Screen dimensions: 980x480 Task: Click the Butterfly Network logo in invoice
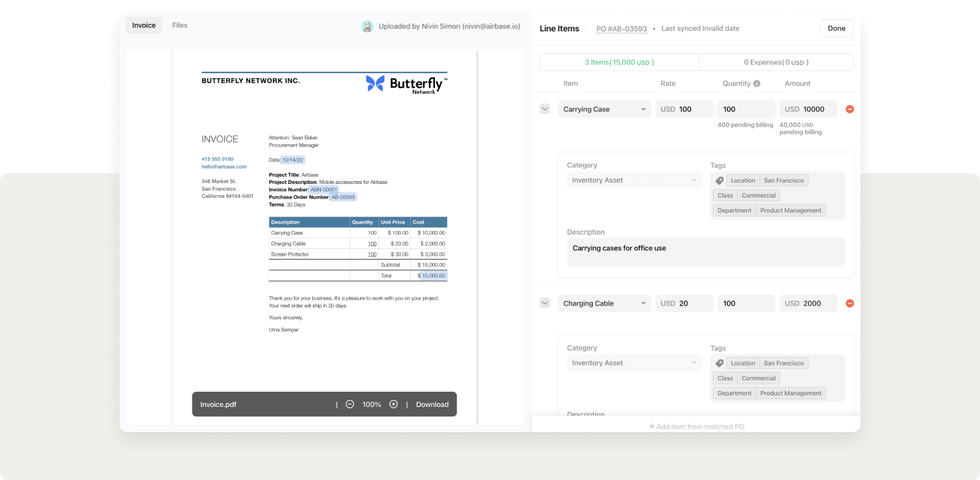406,84
